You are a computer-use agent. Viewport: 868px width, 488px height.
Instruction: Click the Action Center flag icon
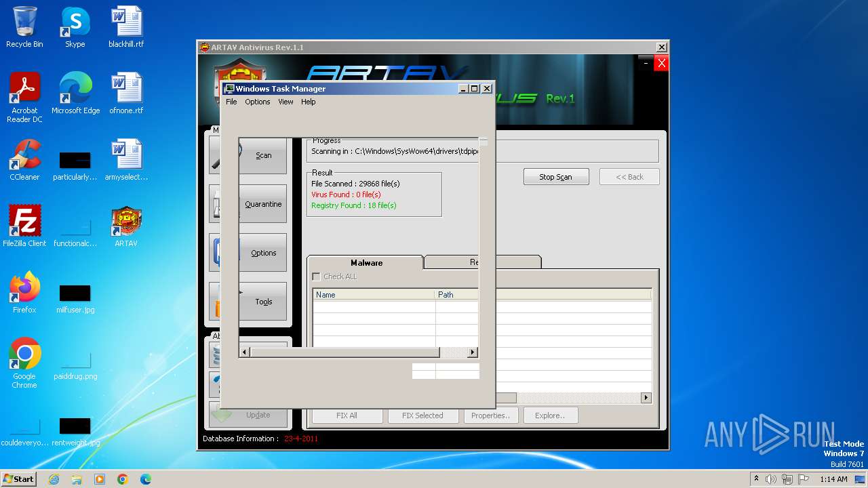pos(804,479)
